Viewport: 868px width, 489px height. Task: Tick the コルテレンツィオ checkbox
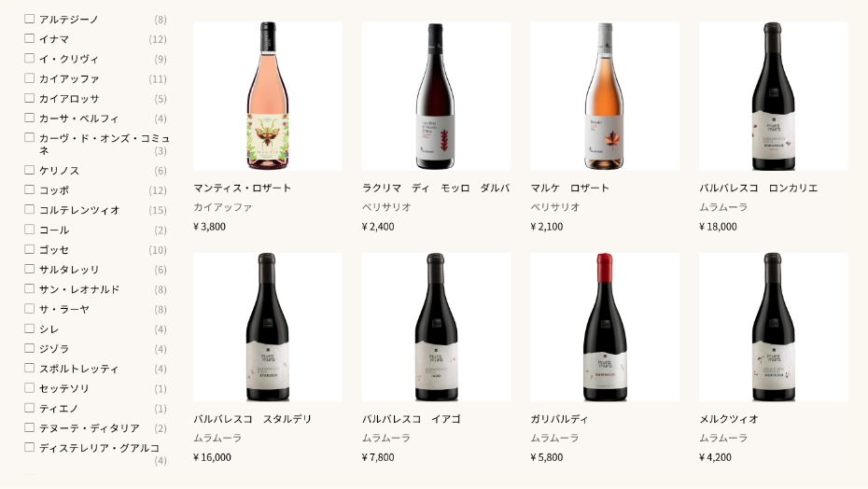29,209
